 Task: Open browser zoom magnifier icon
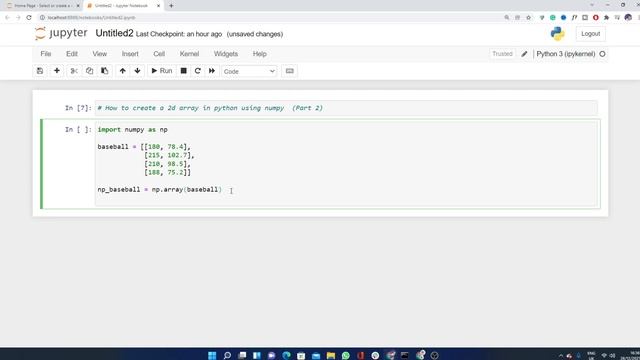pos(507,18)
